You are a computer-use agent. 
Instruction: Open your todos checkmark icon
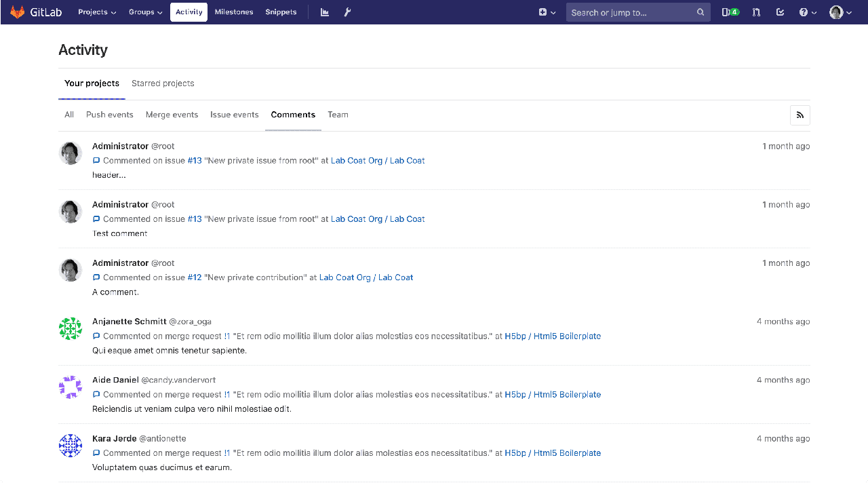[780, 12]
